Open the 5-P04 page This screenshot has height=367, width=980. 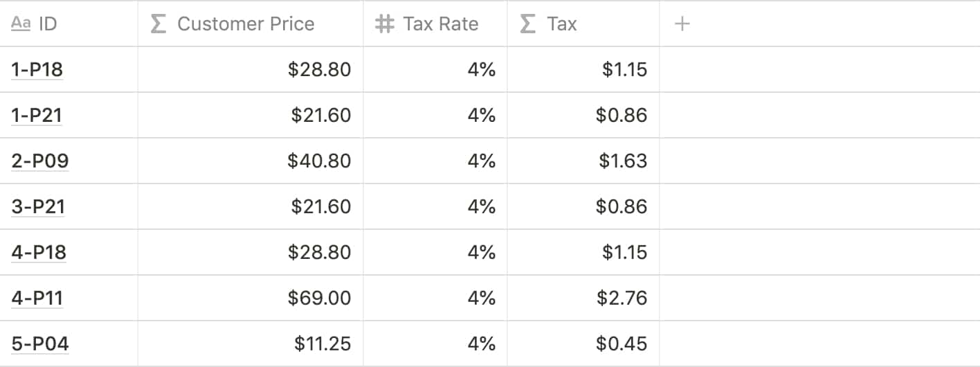click(40, 343)
